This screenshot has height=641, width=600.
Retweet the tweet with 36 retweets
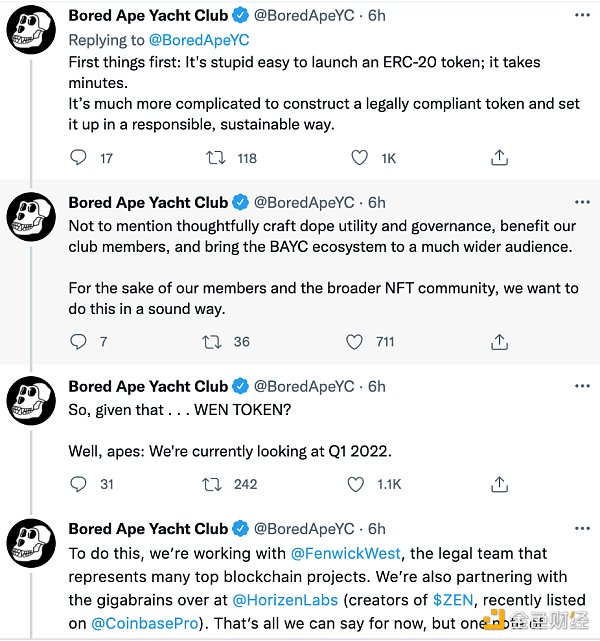[x=214, y=342]
